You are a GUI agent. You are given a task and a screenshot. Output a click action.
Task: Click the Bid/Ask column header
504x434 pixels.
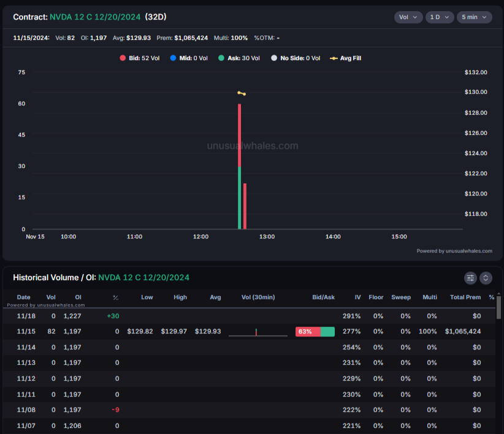pyautogui.click(x=323, y=297)
